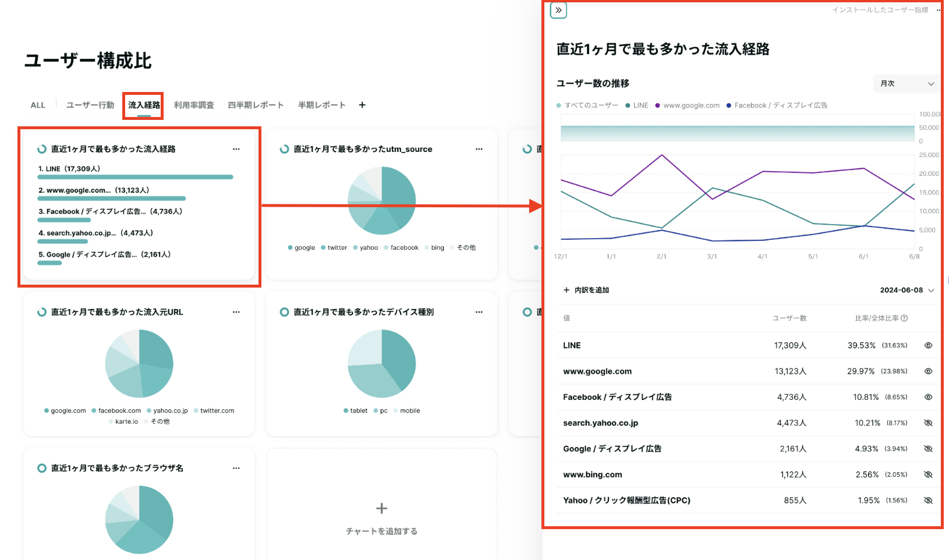Toggle LINE legend item in line chart
Viewport: 949px width, 560px height.
point(637,105)
